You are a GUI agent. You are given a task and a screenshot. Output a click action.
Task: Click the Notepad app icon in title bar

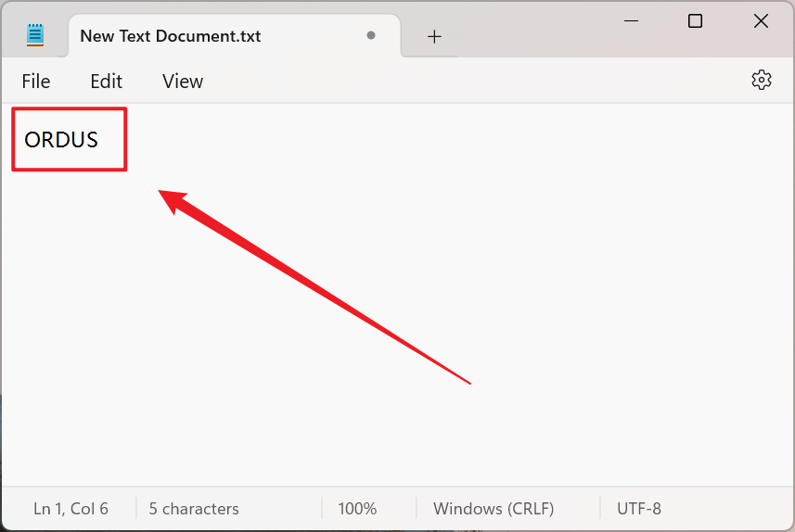tap(35, 36)
